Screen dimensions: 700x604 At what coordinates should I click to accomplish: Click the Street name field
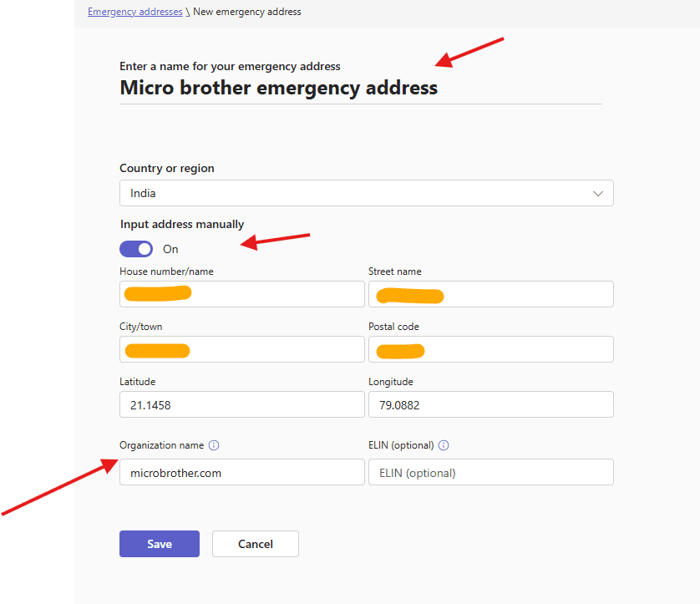click(491, 294)
